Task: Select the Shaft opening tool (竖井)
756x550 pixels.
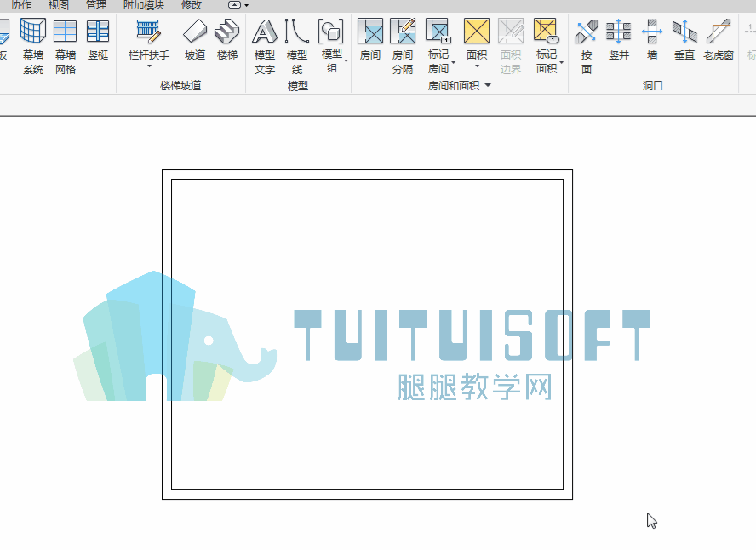Action: (x=619, y=39)
